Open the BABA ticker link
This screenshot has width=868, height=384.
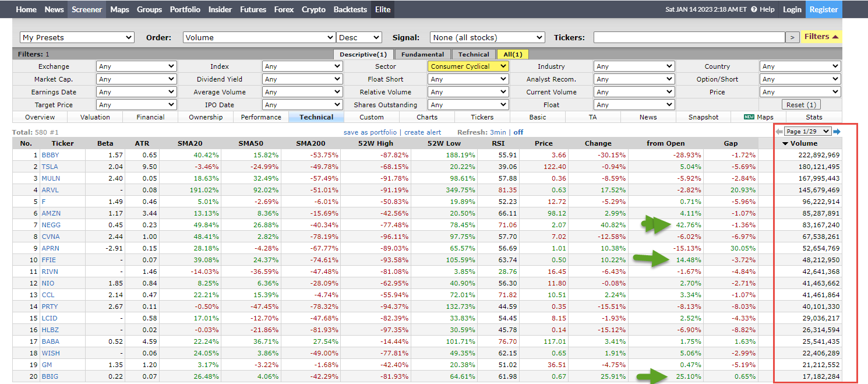click(x=50, y=341)
